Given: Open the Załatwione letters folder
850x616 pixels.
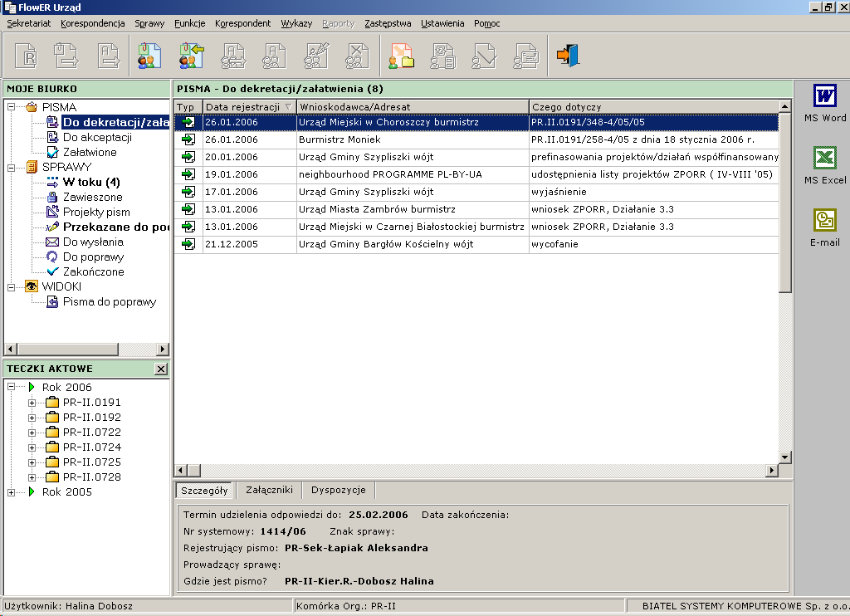Looking at the screenshot, I should [x=90, y=153].
